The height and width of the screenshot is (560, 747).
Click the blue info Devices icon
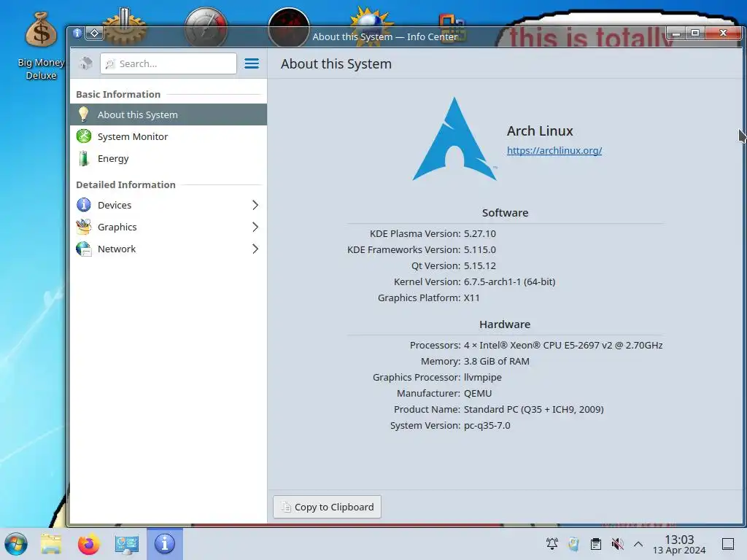(84, 205)
